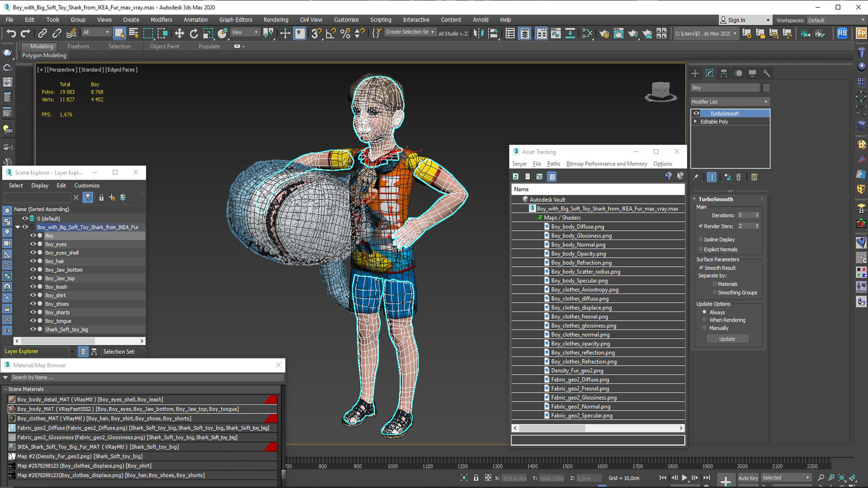
Task: Open the Rendering menu in menu bar
Action: pyautogui.click(x=275, y=20)
